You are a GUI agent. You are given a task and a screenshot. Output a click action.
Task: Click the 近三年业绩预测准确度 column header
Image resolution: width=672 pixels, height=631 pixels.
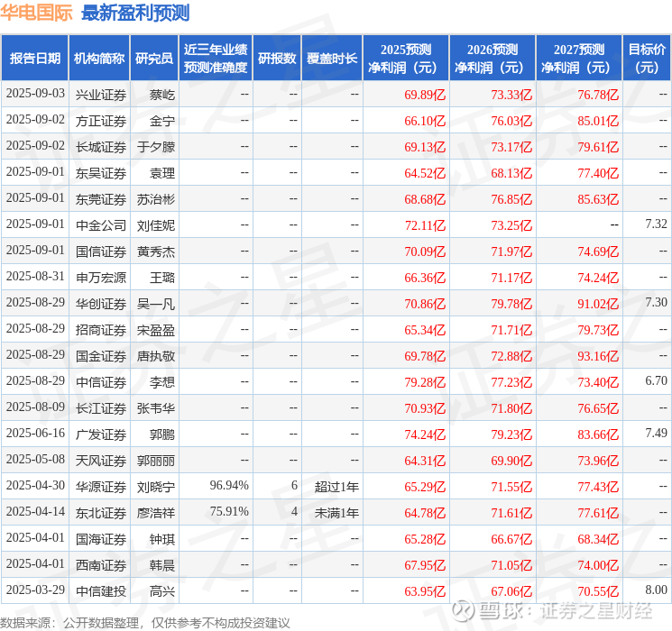point(216,59)
